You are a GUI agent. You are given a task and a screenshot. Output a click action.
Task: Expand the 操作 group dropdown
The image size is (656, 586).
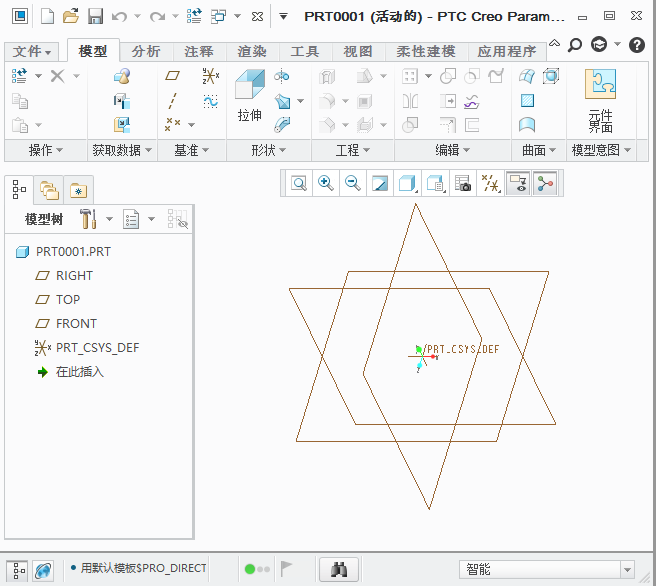point(46,150)
